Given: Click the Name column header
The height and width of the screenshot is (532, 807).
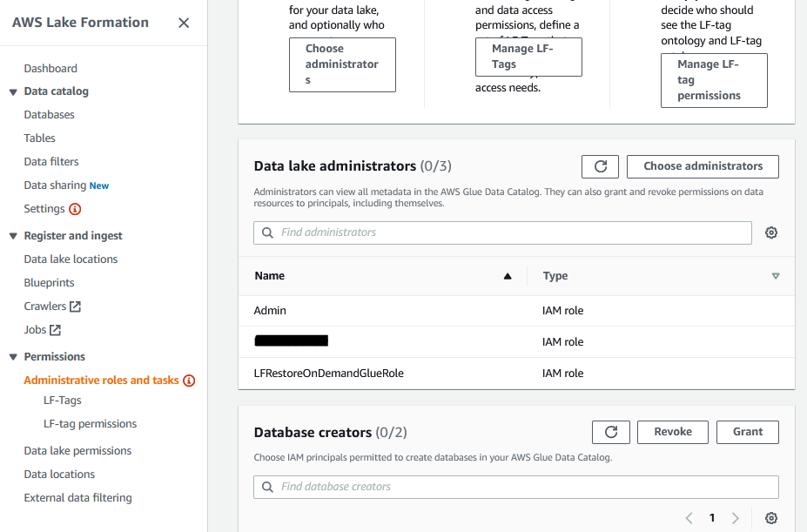Looking at the screenshot, I should [270, 276].
